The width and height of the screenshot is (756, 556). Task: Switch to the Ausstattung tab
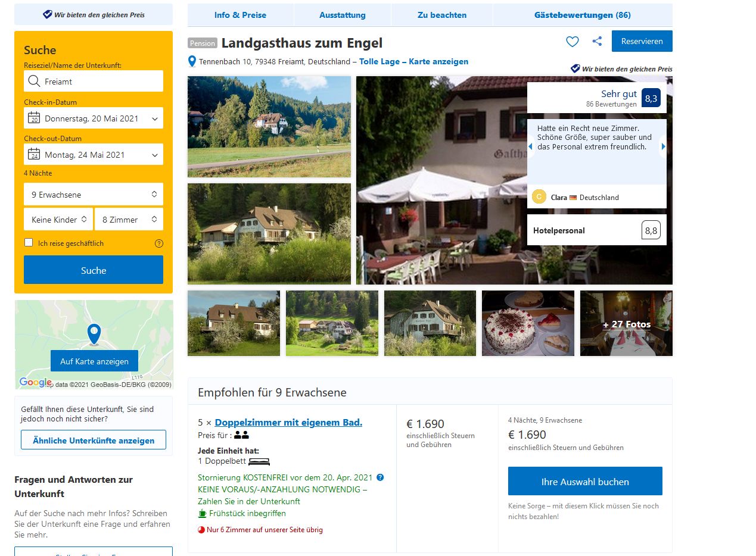(343, 15)
